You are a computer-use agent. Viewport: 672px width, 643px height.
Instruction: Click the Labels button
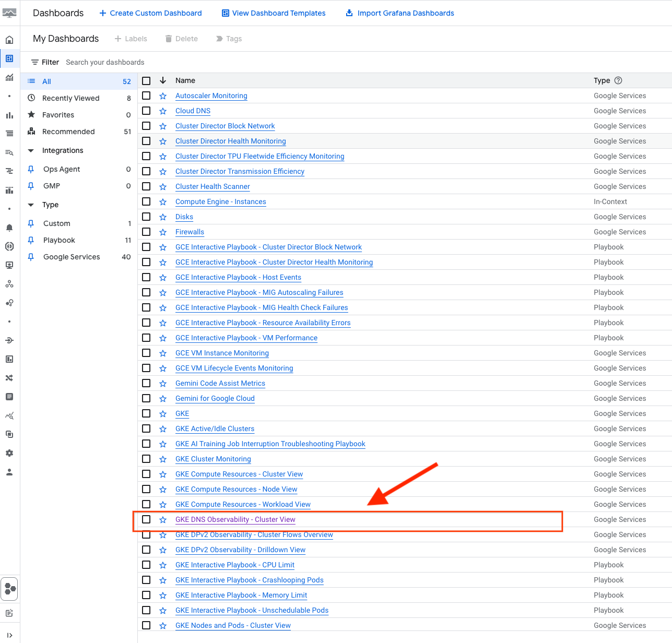click(131, 39)
